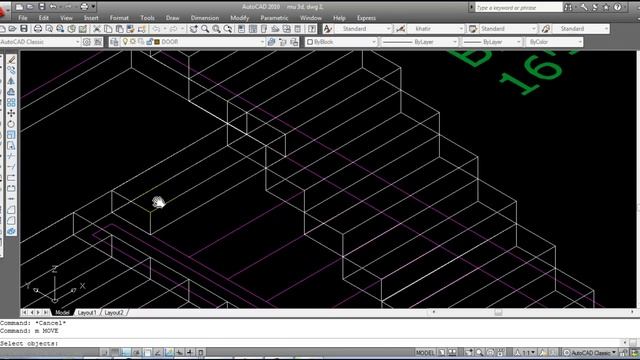Toggle Polar Tracking in status bar
The height and width of the screenshot is (360, 640).
click(137, 352)
